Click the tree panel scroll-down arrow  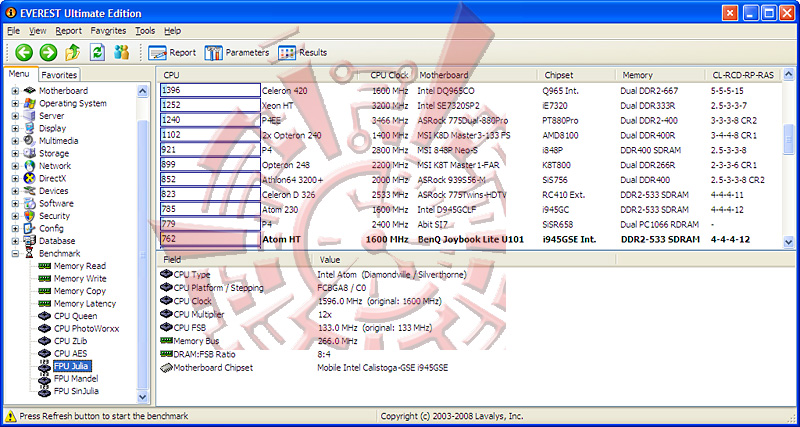(x=142, y=396)
